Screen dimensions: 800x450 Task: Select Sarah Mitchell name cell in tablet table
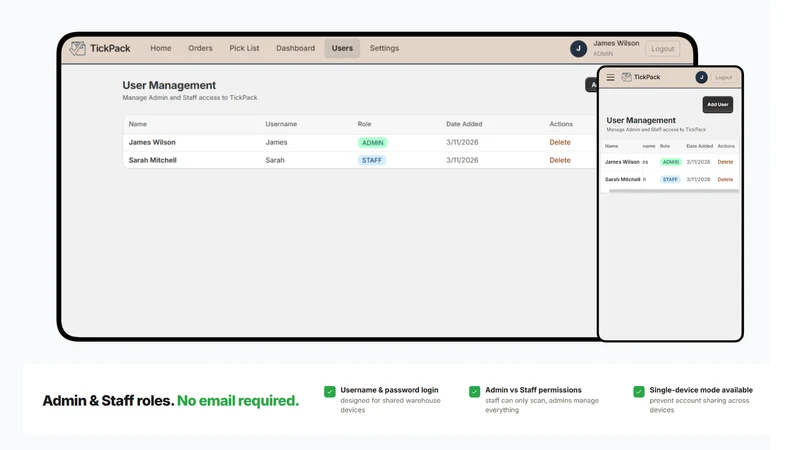click(x=153, y=160)
